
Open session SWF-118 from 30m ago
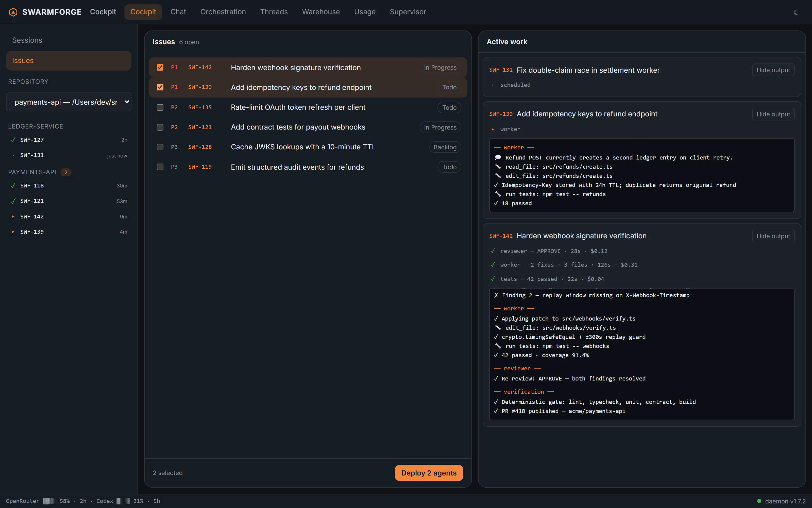69,185
